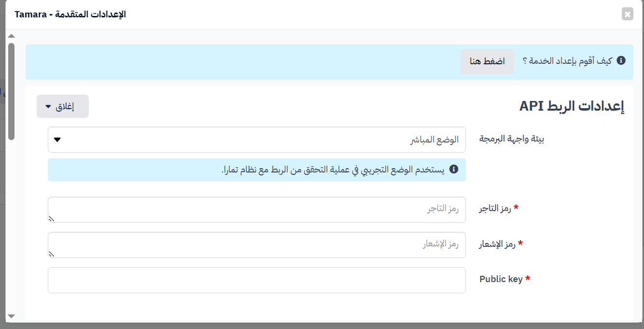644x329 pixels.
Task: Focus the رمز التاجر input field
Action: pos(257,210)
